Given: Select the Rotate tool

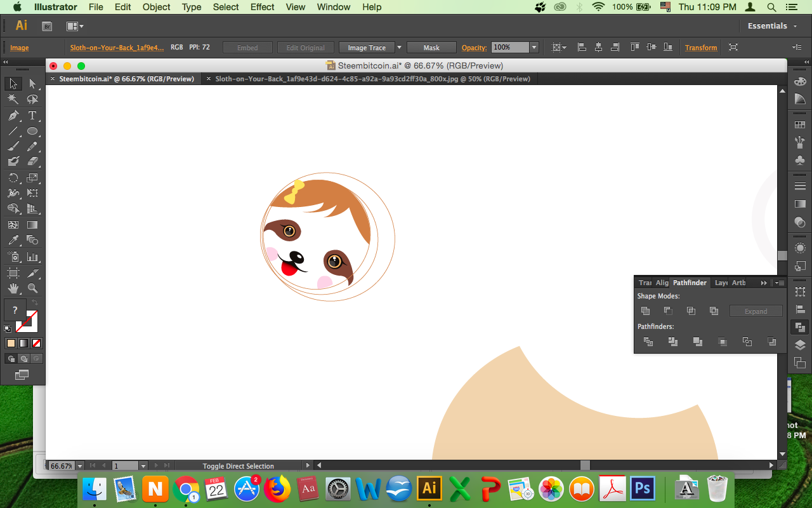Looking at the screenshot, I should coord(13,178).
